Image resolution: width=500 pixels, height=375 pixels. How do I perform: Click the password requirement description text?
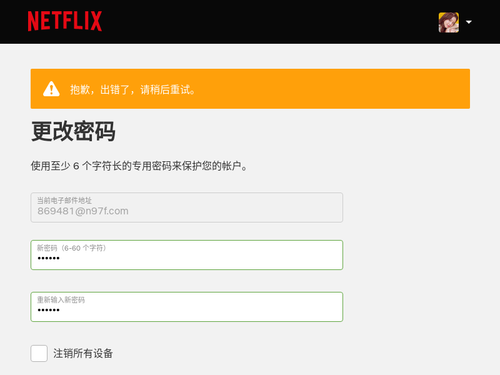(x=139, y=166)
